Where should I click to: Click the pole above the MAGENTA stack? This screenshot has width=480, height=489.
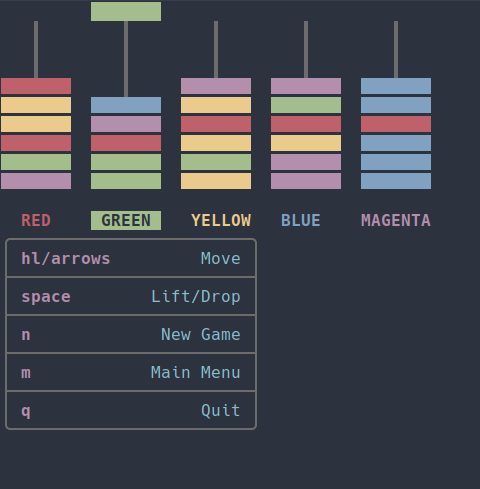click(x=396, y=50)
